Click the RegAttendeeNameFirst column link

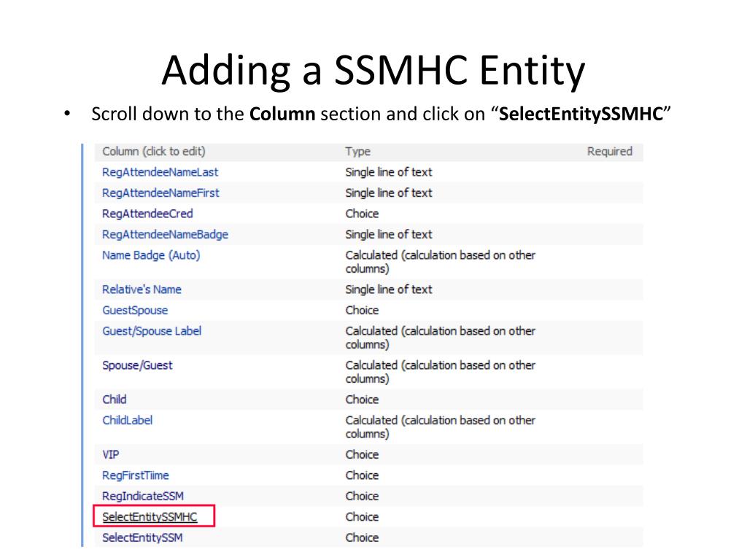pos(160,192)
